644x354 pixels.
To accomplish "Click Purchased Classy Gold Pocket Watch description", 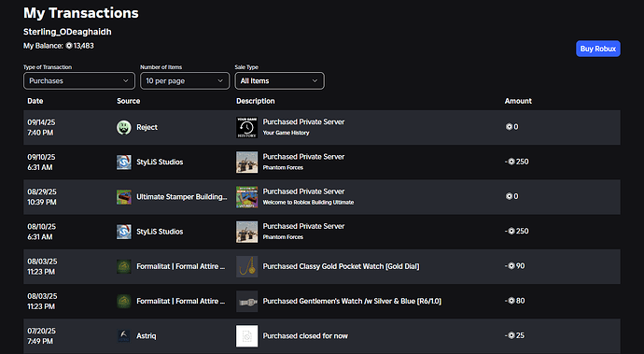I will pyautogui.click(x=341, y=266).
